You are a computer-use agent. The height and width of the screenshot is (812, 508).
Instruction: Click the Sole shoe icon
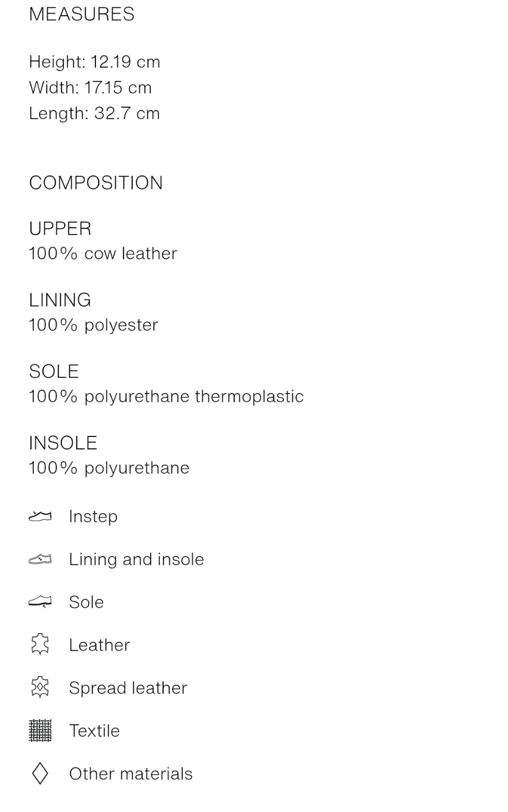40,602
